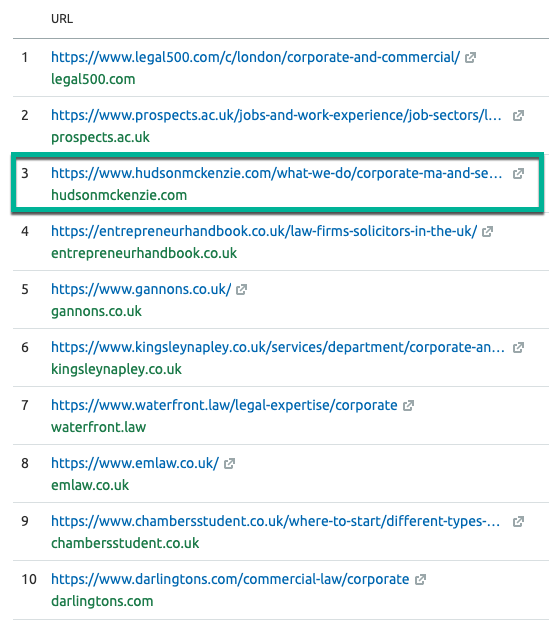Open the chambersstudent.co.uk where-to-start URL

click(276, 521)
